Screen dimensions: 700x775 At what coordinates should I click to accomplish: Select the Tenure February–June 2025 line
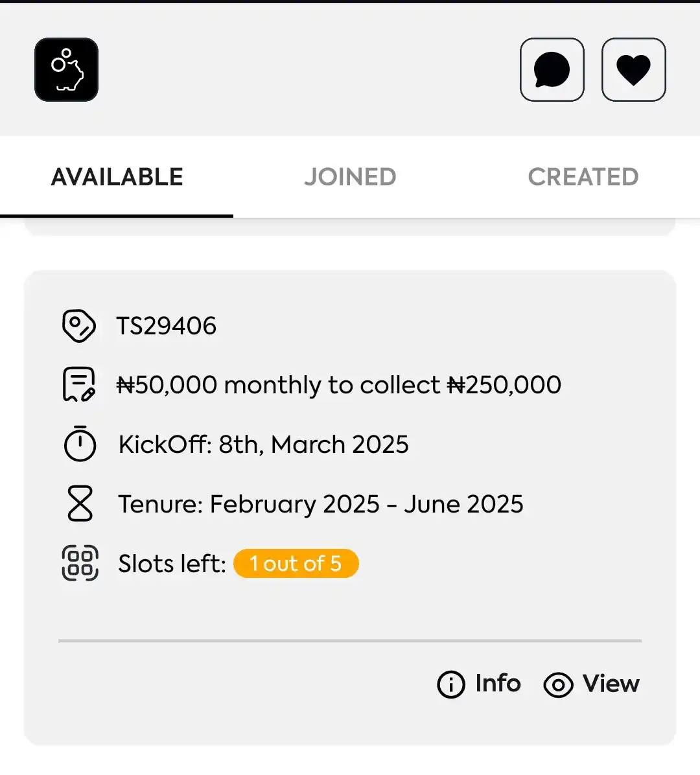tap(321, 504)
